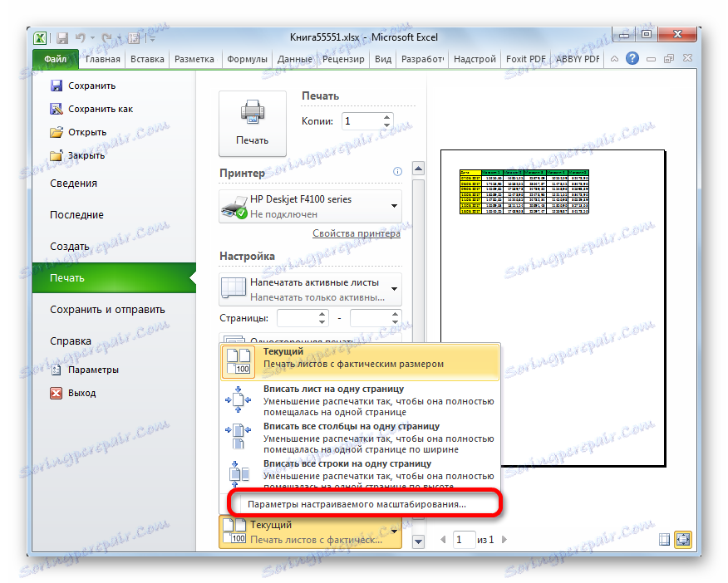
Task: Choose Вписать все столбцы на одну страницу
Action: (x=360, y=438)
